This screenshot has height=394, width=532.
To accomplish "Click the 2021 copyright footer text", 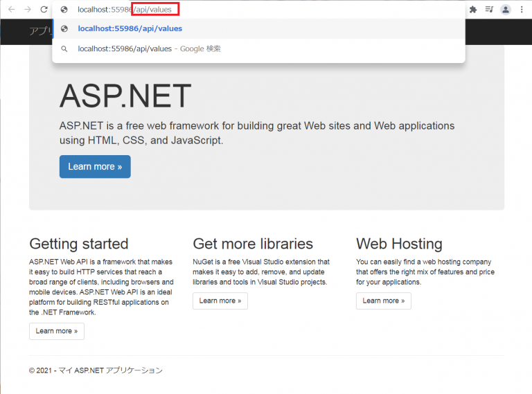I will pos(96,370).
